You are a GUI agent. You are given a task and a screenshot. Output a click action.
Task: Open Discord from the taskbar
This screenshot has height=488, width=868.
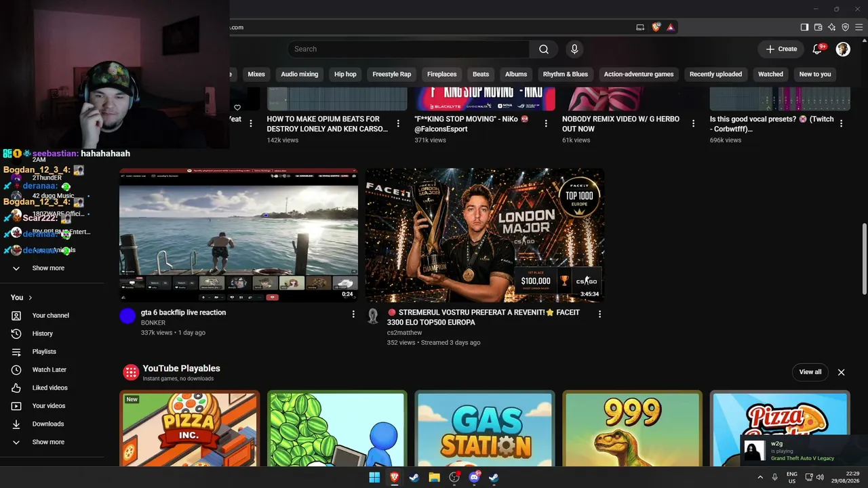point(474,477)
